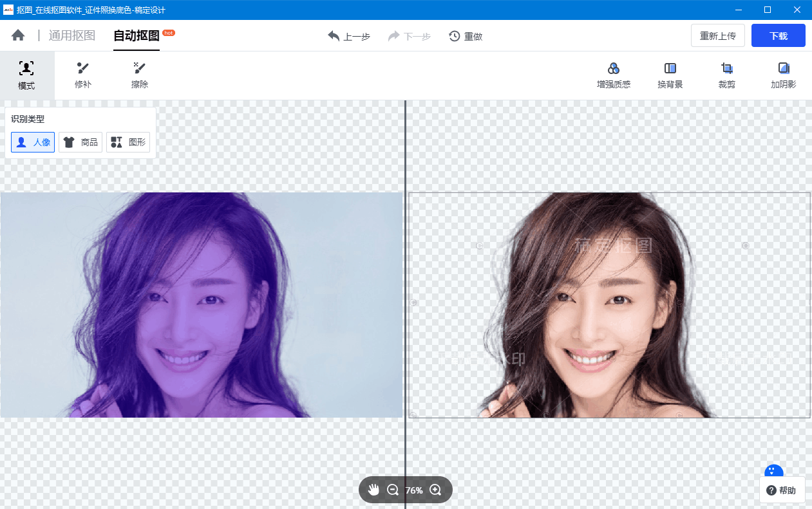The image size is (812, 509).
Task: Activate the hand pan tool
Action: (x=373, y=490)
